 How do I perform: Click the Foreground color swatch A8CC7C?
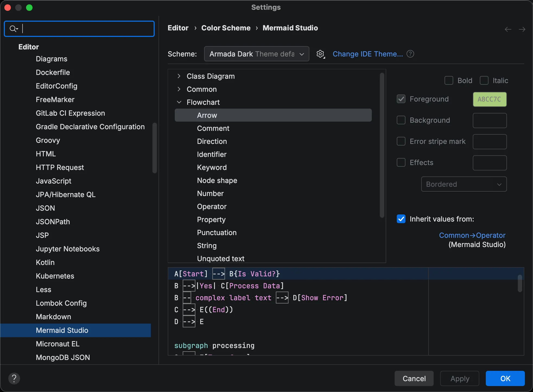point(490,99)
